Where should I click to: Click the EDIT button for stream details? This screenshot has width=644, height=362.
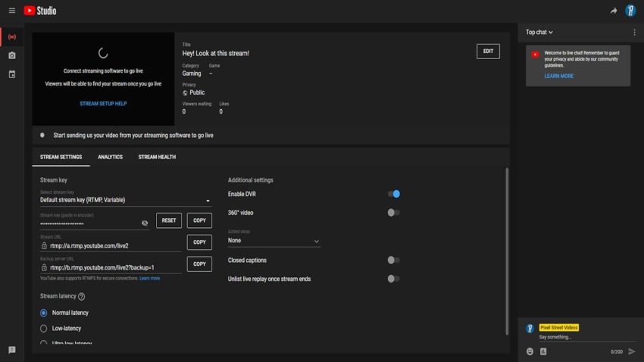[x=488, y=51]
